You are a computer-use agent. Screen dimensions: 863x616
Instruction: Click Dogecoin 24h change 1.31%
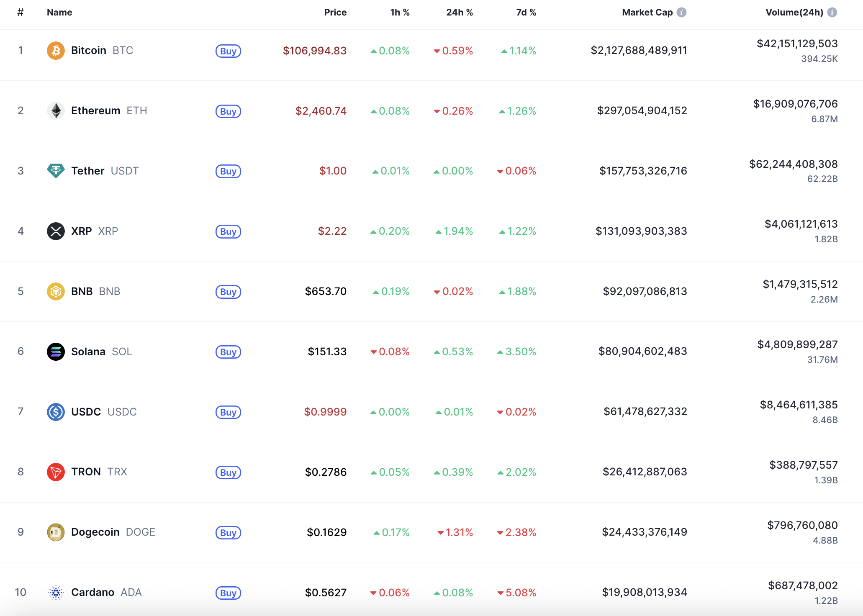click(x=455, y=532)
